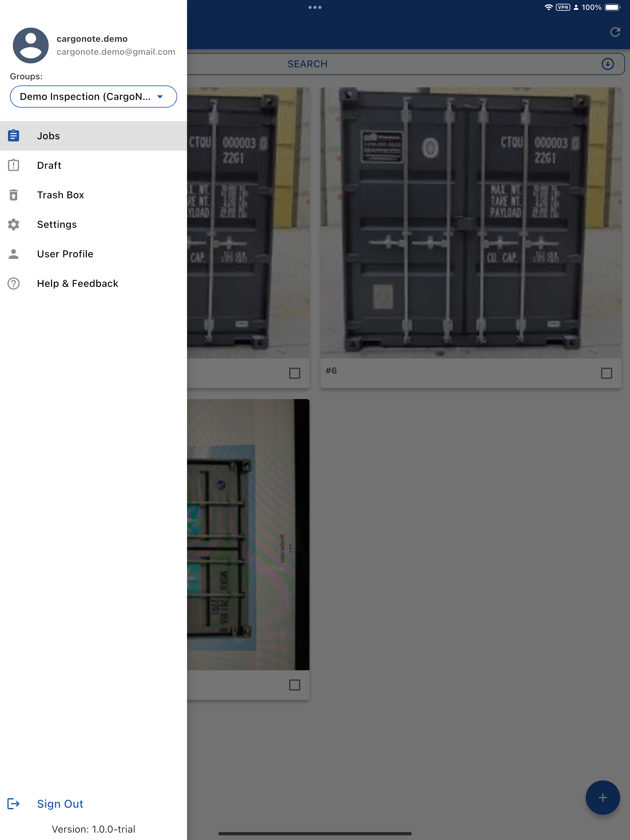Open the Draft menu item
Image resolution: width=630 pixels, height=840 pixels.
tap(93, 165)
